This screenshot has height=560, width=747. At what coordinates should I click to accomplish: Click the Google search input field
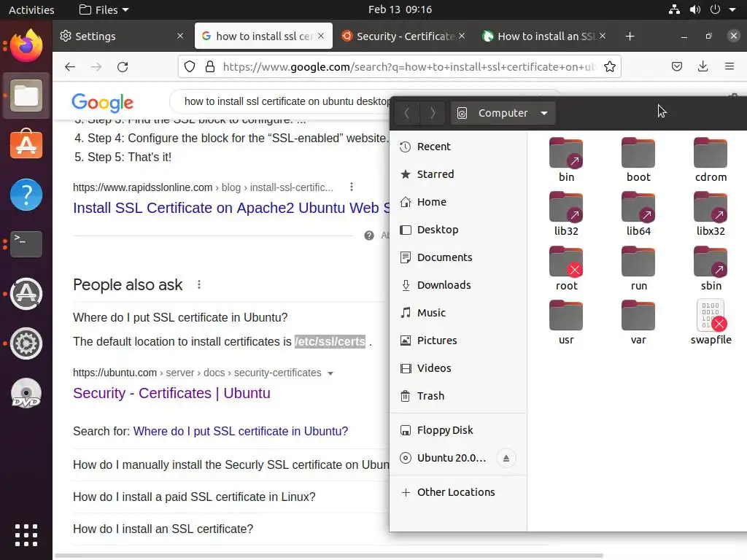pyautogui.click(x=281, y=101)
